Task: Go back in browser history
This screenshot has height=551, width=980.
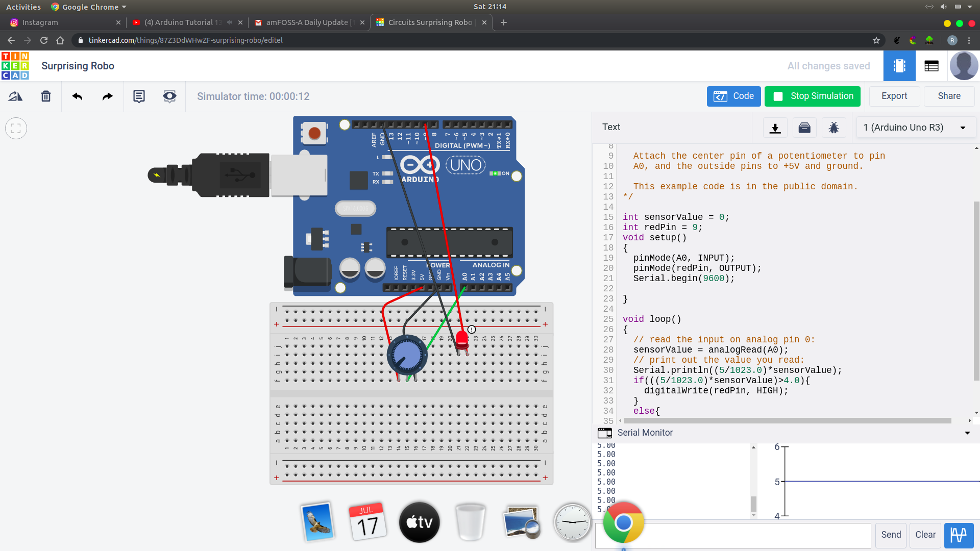Action: pos(11,40)
